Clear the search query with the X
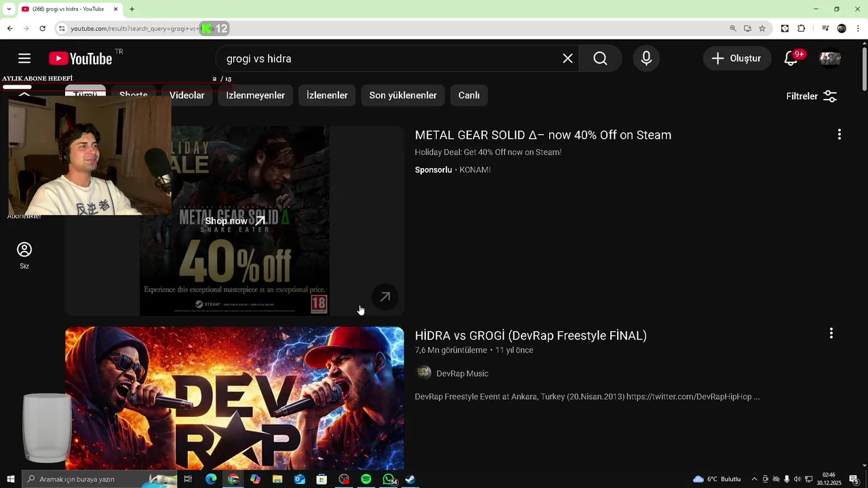This screenshot has width=868, height=488. coord(568,58)
